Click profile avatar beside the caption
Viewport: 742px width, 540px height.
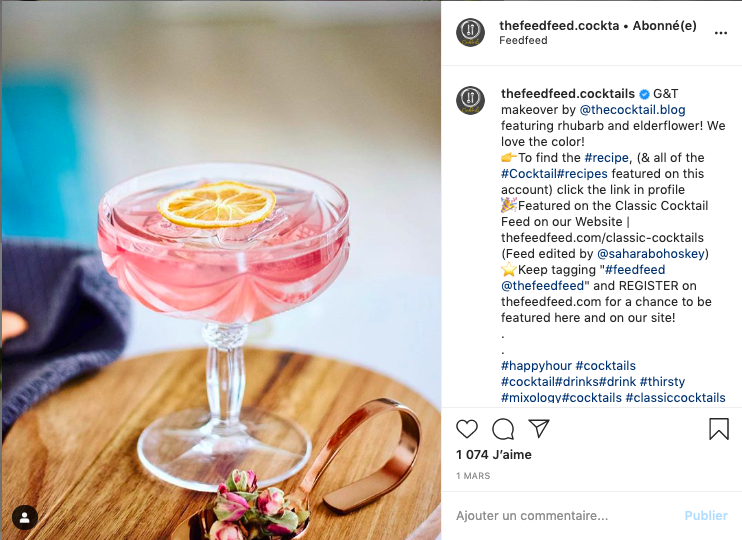coord(470,100)
